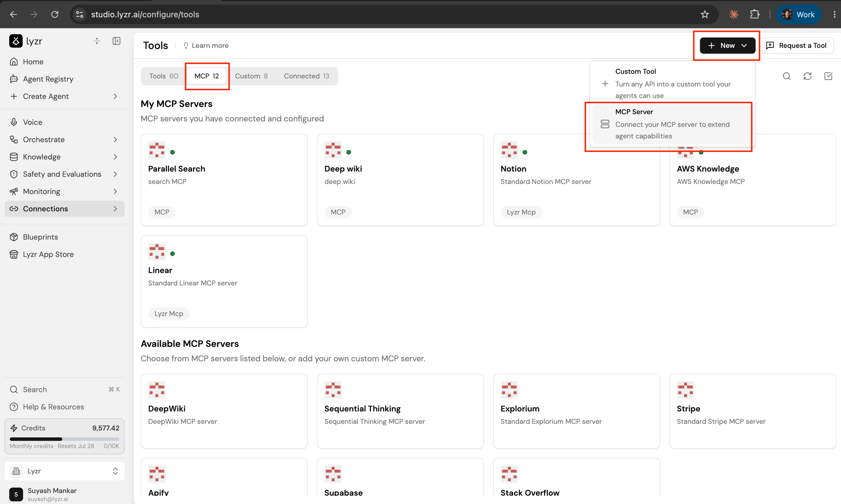Bookmark this page with star icon
The image size is (841, 504).
[705, 14]
